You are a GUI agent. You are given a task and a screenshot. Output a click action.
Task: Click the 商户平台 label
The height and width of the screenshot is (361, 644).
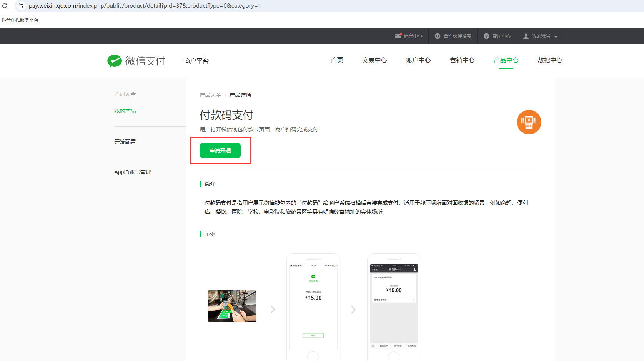[x=196, y=61]
